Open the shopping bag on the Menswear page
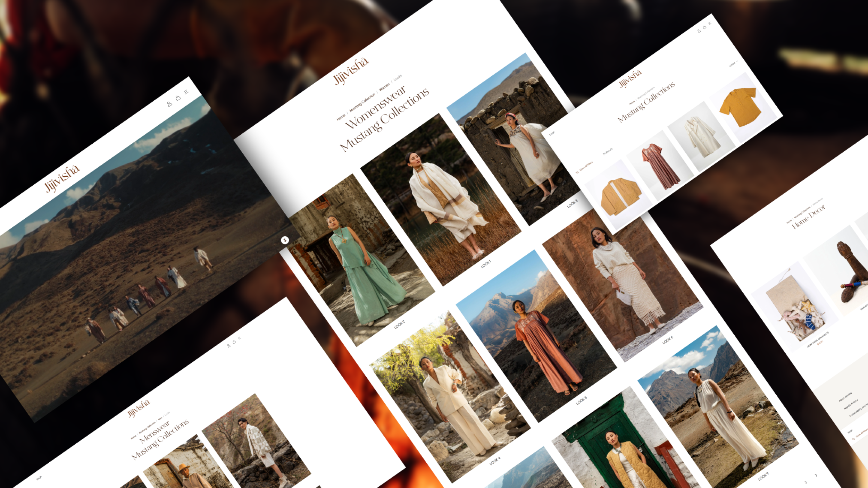 click(x=234, y=342)
